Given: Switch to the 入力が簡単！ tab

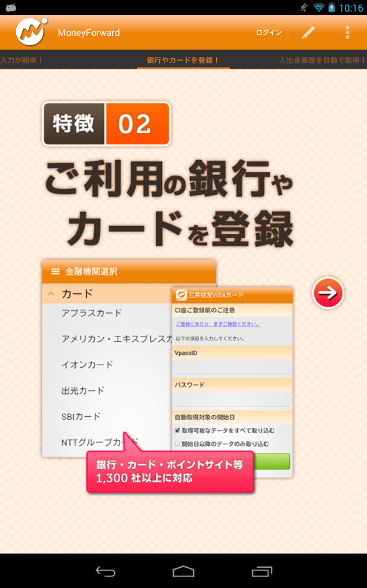Looking at the screenshot, I should point(22,60).
